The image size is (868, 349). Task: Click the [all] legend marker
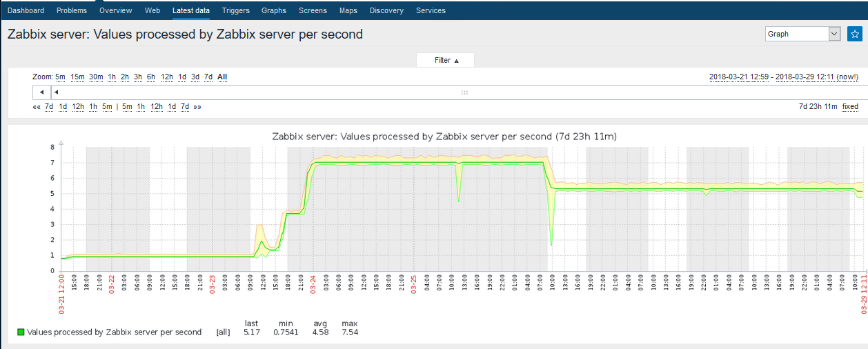click(x=223, y=332)
